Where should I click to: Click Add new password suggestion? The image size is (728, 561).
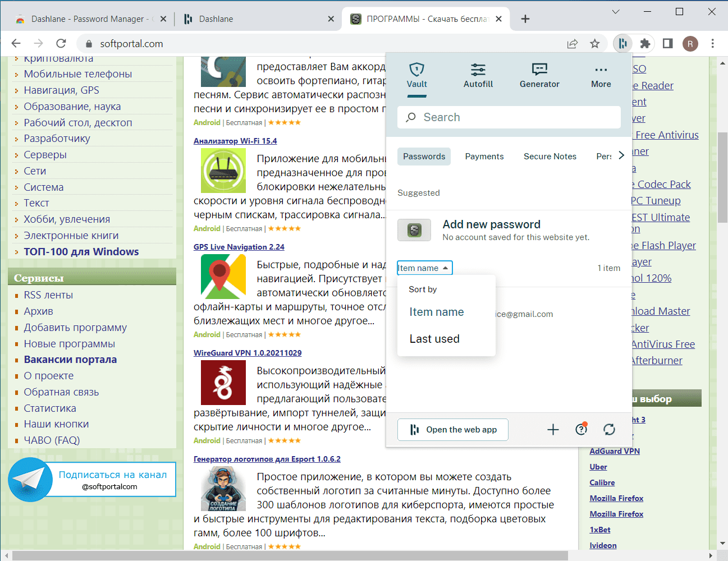tap(509, 230)
